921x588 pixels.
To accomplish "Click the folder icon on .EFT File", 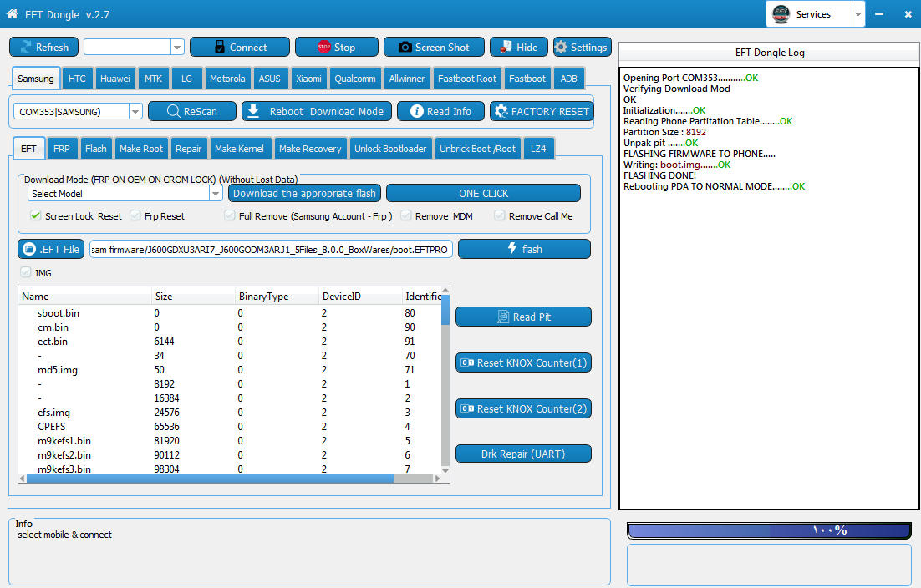I will [x=29, y=249].
